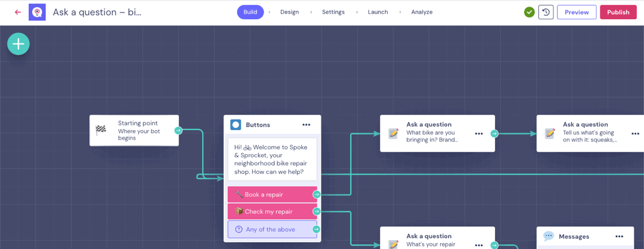The width and height of the screenshot is (644, 249).
Task: Open version history clock icon
Action: 546,13
